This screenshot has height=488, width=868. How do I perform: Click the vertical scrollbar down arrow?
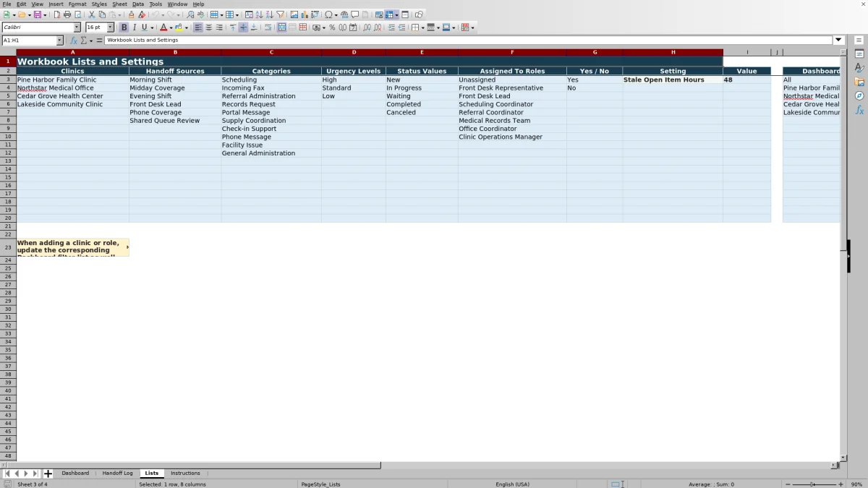(x=843, y=458)
